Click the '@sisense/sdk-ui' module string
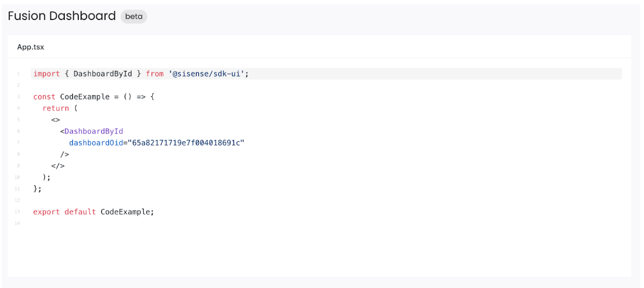Viewport: 644px width, 288px height. 209,74
